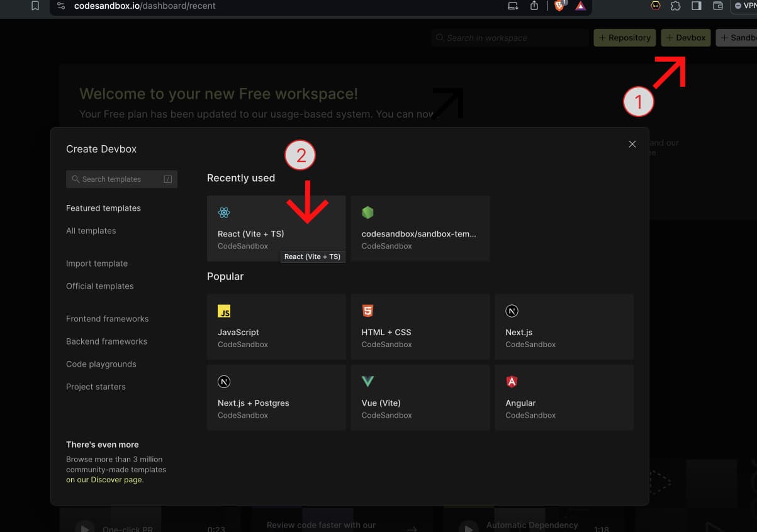757x532 pixels.
Task: Open the Brave Shields lion icon
Action: pyautogui.click(x=559, y=6)
